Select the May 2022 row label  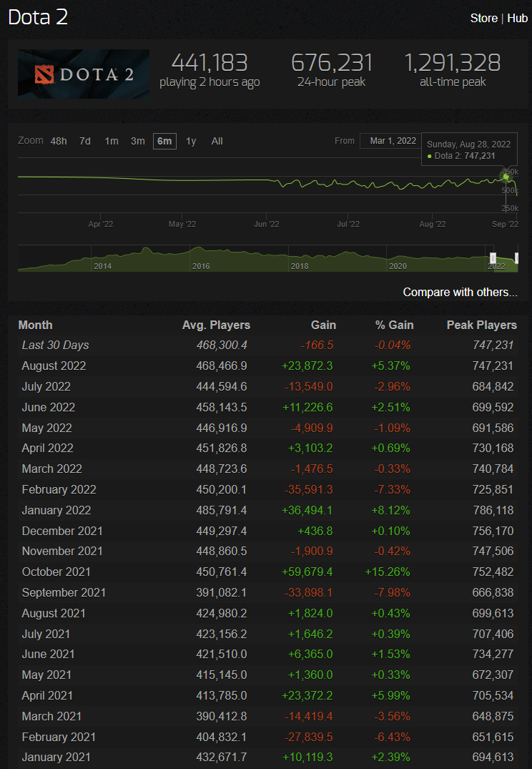coord(46,428)
